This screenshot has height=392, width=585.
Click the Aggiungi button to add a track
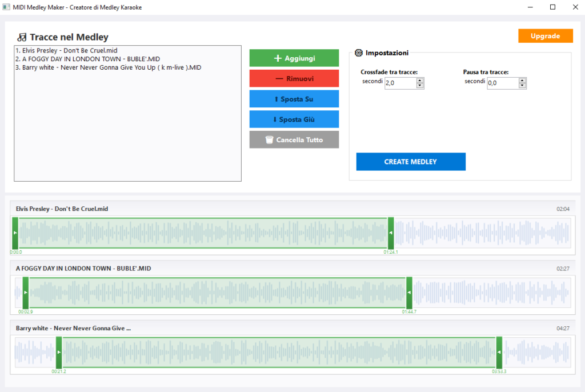pos(294,58)
